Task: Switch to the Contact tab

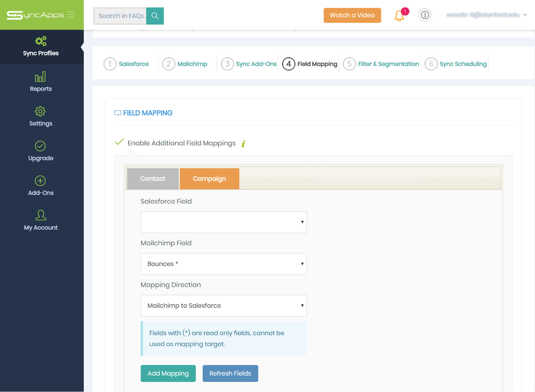Action: pyautogui.click(x=153, y=179)
